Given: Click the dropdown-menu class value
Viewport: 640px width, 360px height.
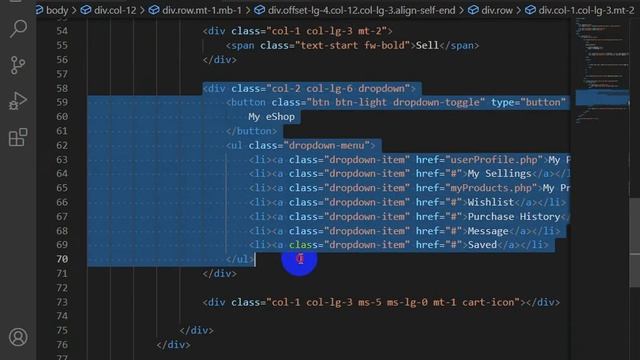Looking at the screenshot, I should coord(326,145).
